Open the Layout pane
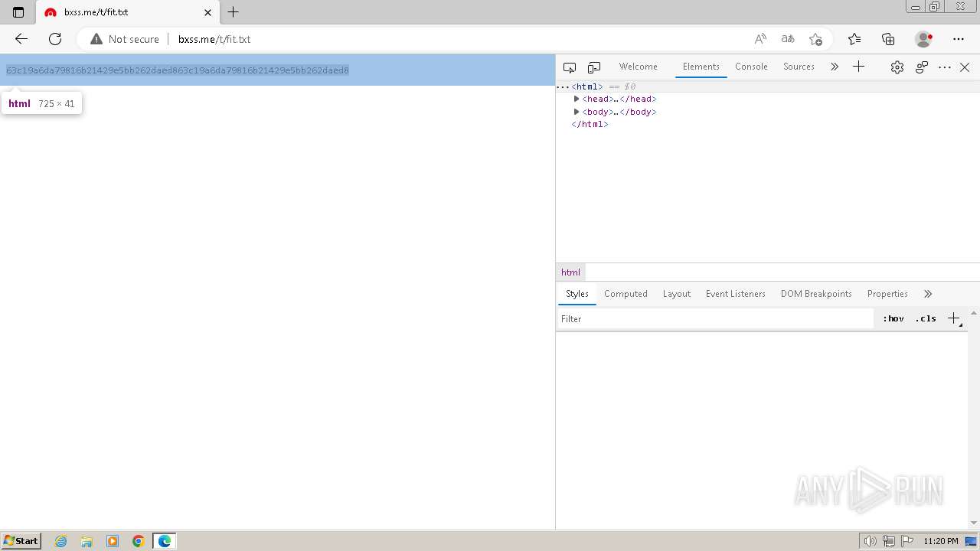Screen dimensions: 980x551 pos(677,294)
